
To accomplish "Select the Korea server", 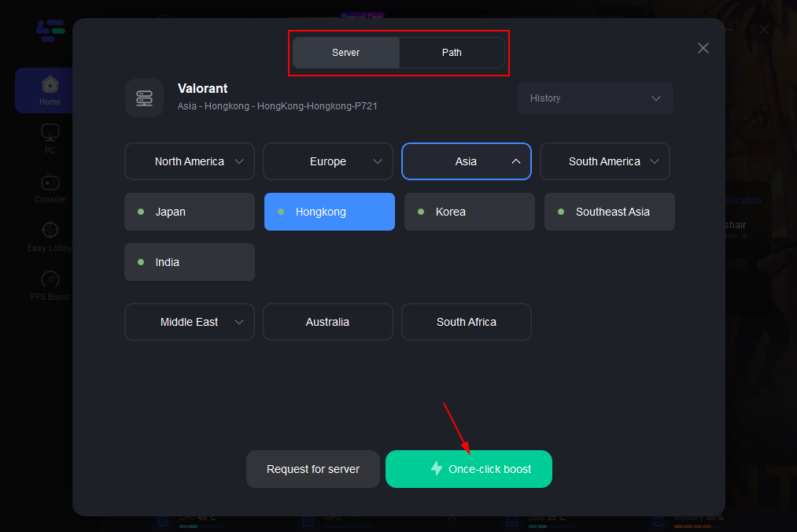I will [470, 212].
